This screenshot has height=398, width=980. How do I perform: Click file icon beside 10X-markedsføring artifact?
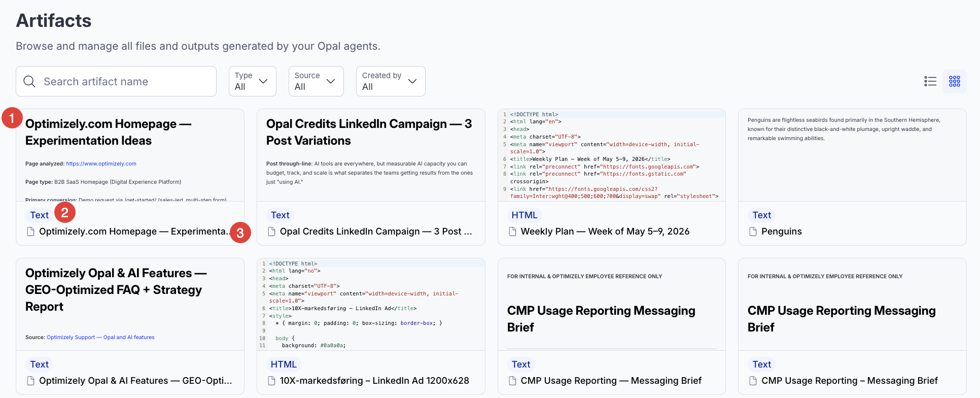[x=271, y=381]
